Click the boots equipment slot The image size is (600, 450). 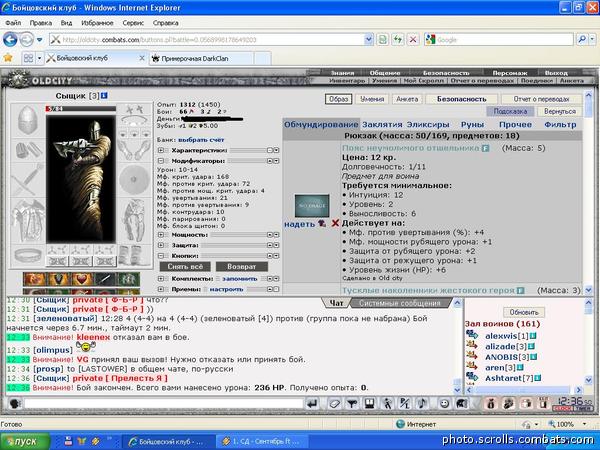pos(134,255)
